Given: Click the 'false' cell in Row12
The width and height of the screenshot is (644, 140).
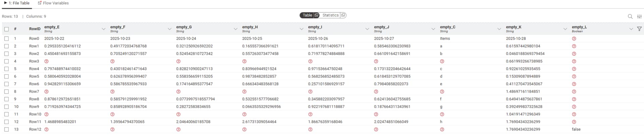Looking at the screenshot, I should click(x=576, y=129).
